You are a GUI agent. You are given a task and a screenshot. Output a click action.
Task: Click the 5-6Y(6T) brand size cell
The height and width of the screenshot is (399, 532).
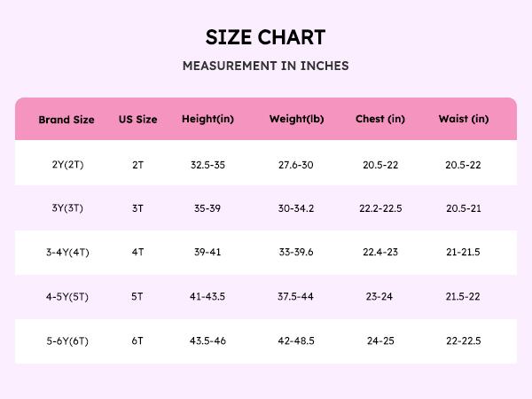tap(66, 340)
